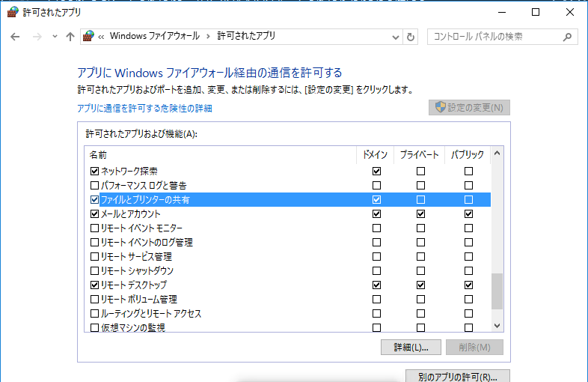Toggle ファイルとプリンターの共有 public checkbox

click(468, 200)
